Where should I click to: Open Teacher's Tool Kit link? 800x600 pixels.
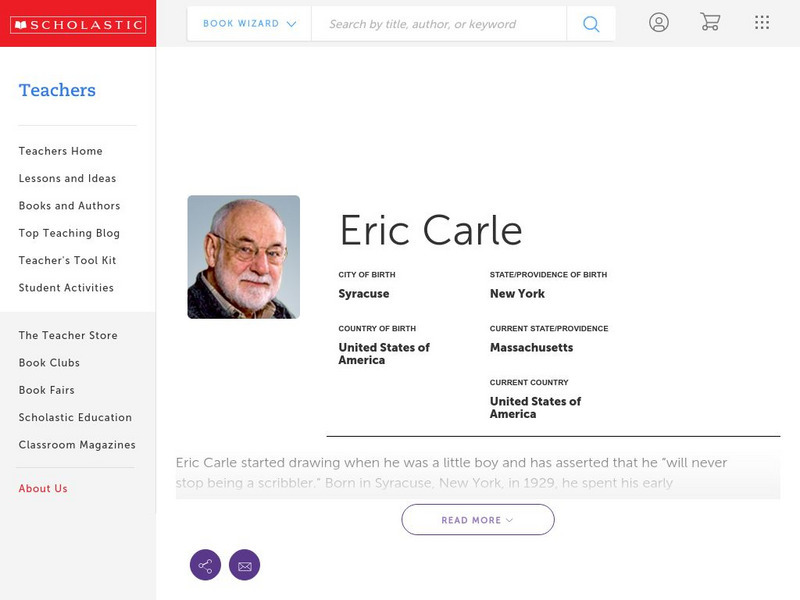point(67,261)
